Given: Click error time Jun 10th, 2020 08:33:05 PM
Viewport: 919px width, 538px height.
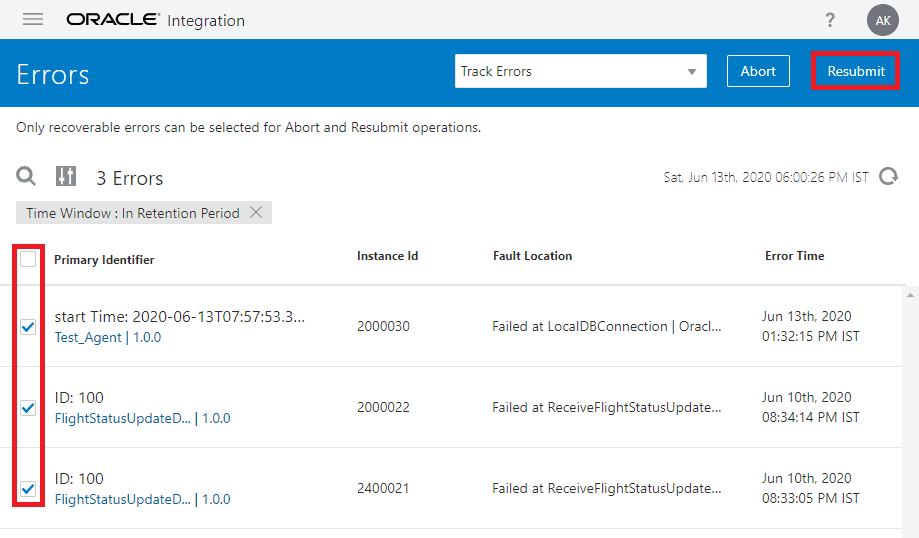Looking at the screenshot, I should tap(811, 488).
